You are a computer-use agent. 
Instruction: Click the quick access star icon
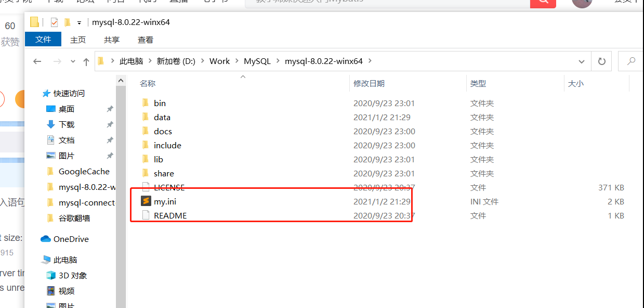[46, 93]
